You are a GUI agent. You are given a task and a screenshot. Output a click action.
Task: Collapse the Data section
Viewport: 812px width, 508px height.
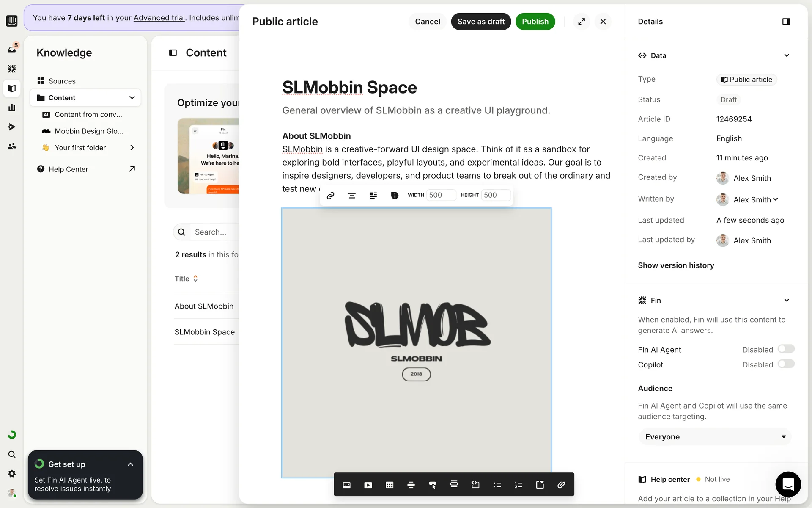pos(786,55)
